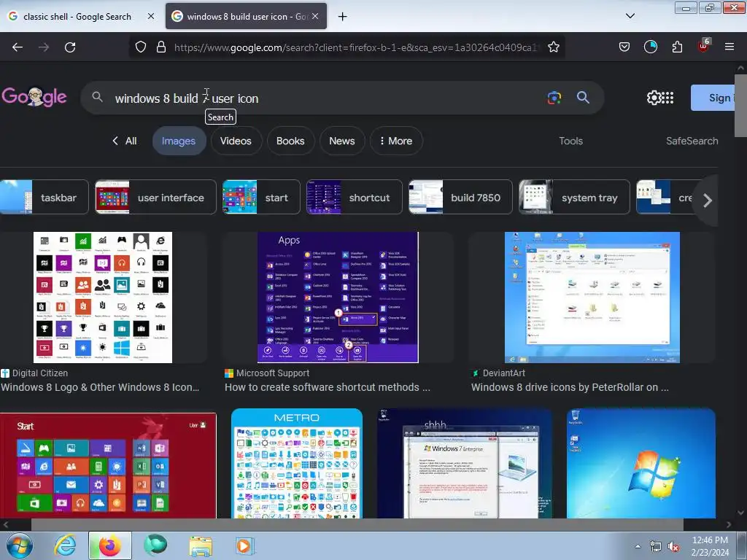The width and height of the screenshot is (747, 560).
Task: Click the blue search magnifier button
Action: tap(583, 98)
